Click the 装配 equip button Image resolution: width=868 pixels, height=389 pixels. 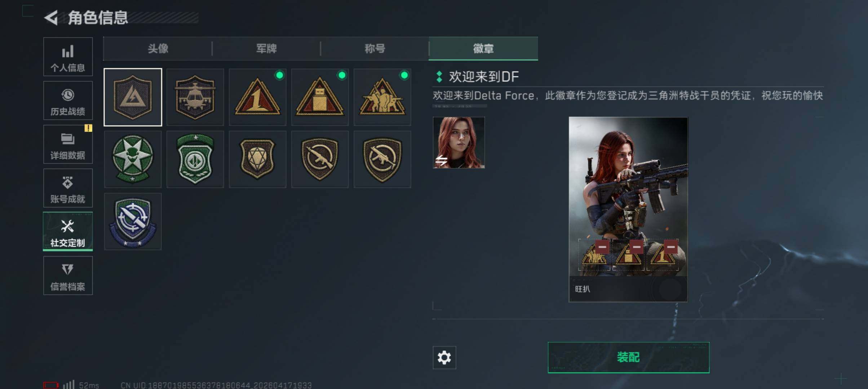[628, 357]
